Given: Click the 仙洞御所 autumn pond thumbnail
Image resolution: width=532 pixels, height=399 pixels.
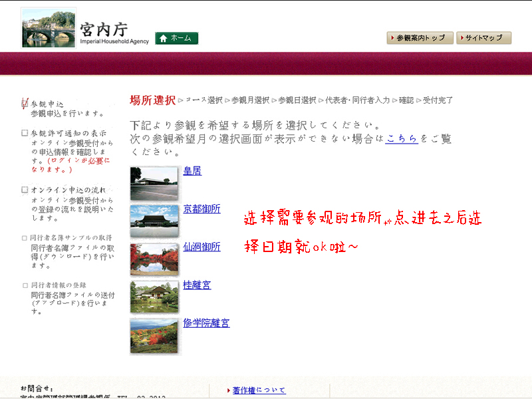Looking at the screenshot, I should tap(154, 259).
